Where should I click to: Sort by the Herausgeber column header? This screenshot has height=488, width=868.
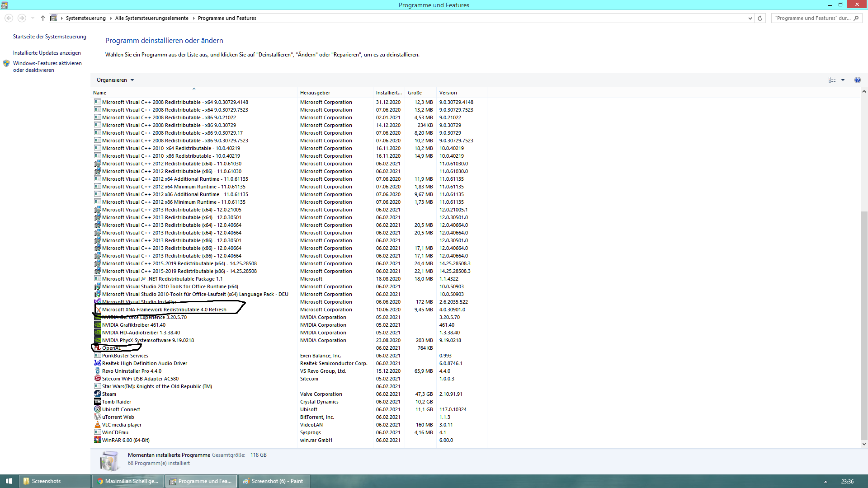[x=315, y=93]
